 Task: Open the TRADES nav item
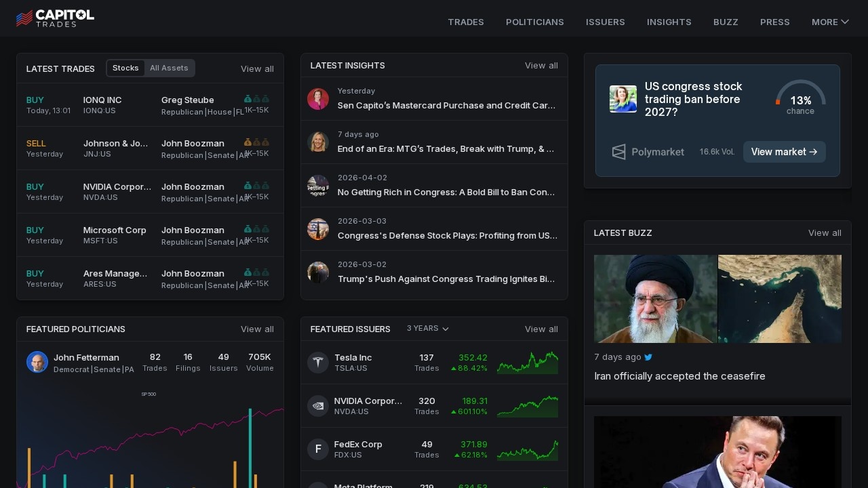[x=466, y=22]
